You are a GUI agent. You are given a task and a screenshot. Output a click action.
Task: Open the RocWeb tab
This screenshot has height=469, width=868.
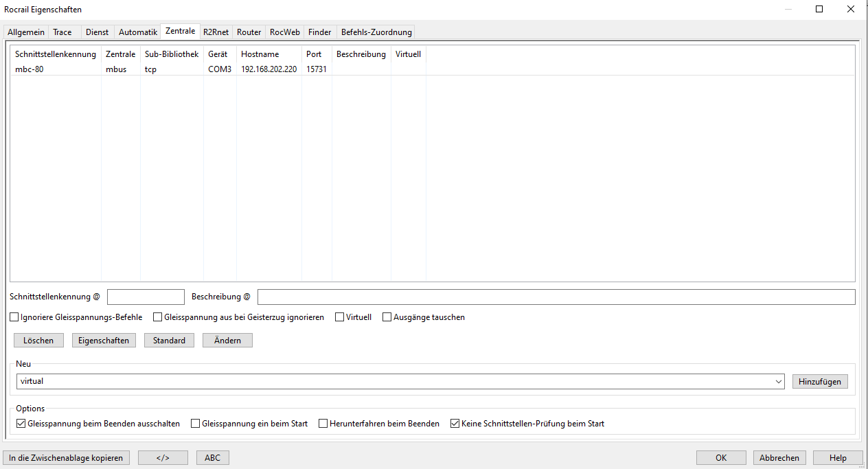point(285,32)
